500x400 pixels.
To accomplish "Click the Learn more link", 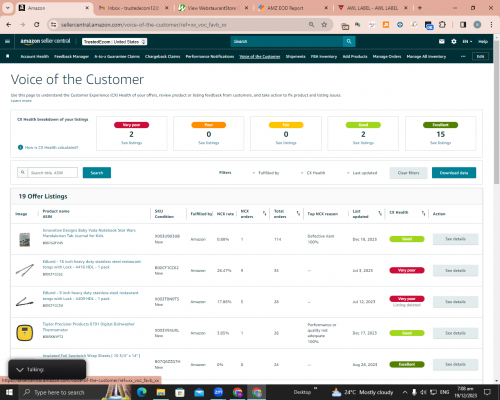I will 21,101.
